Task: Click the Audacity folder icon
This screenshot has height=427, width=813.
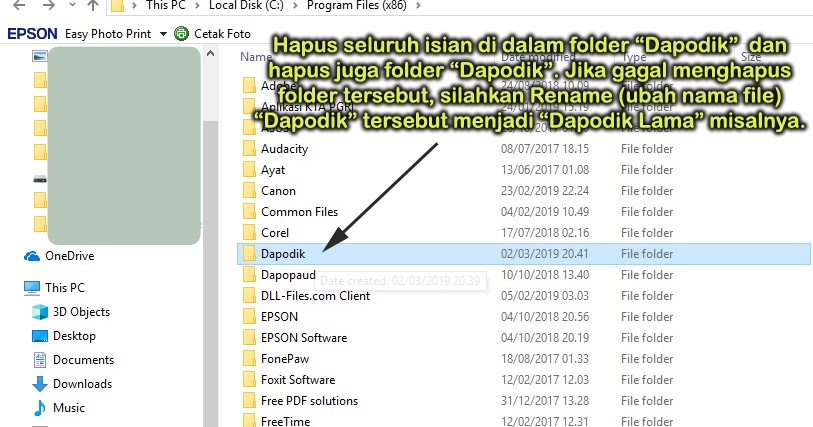Action: [x=249, y=149]
